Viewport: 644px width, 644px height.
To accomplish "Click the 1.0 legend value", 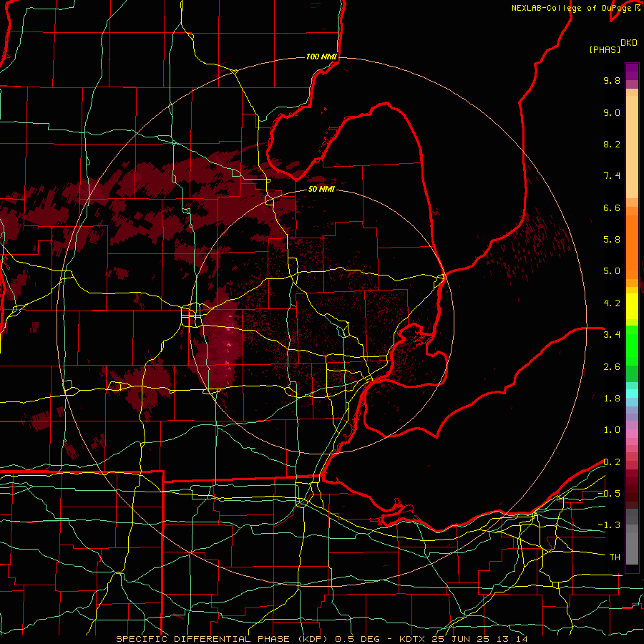I will pos(612,430).
